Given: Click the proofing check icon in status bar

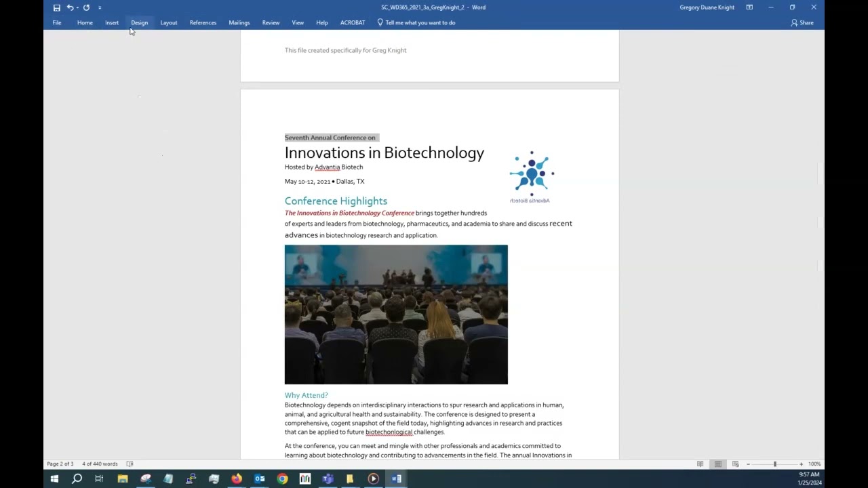Looking at the screenshot, I should tap(130, 464).
